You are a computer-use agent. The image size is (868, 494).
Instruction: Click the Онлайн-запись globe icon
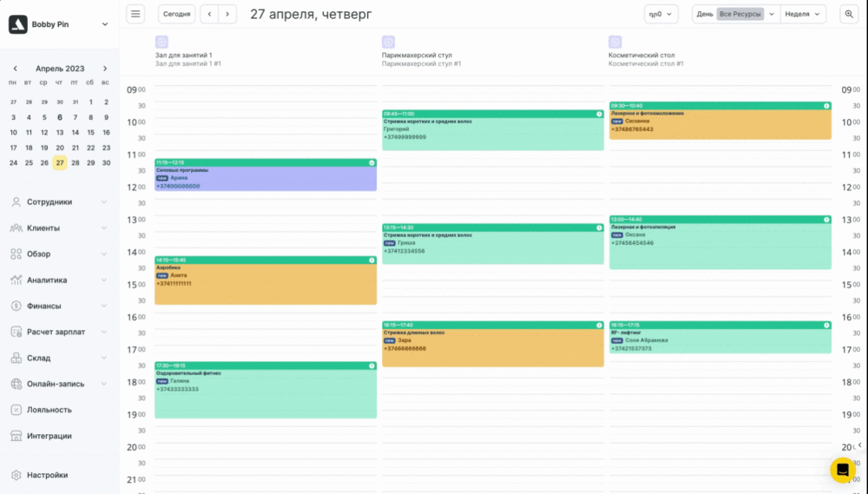pyautogui.click(x=16, y=385)
